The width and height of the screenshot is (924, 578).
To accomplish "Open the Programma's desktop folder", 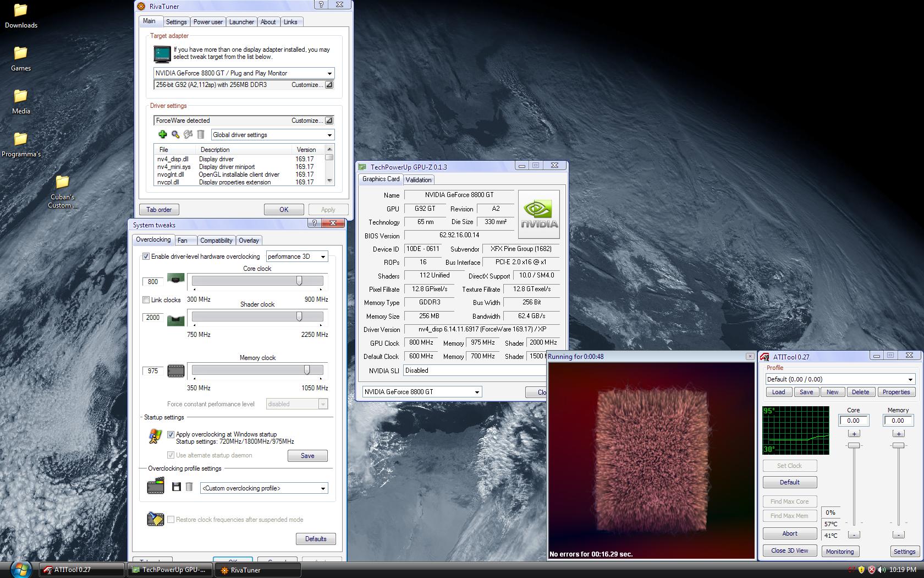I will point(21,145).
